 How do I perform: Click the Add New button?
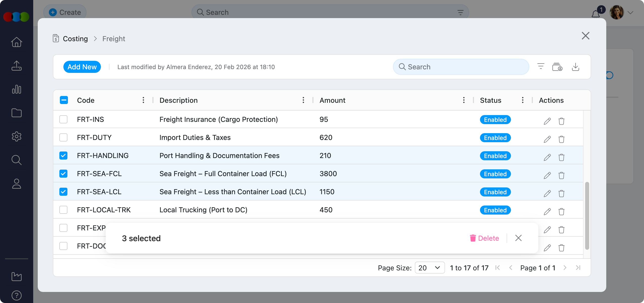pos(82,67)
